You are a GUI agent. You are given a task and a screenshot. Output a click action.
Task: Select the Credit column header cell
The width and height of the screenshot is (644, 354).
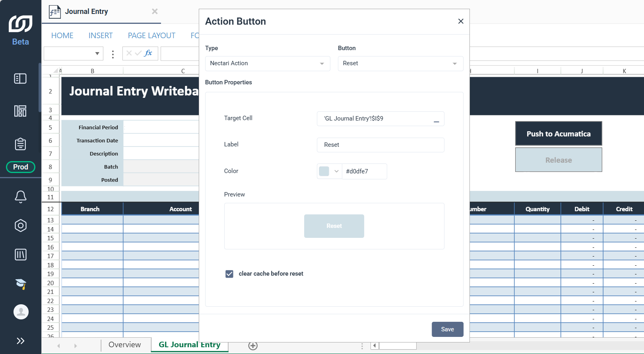624,209
